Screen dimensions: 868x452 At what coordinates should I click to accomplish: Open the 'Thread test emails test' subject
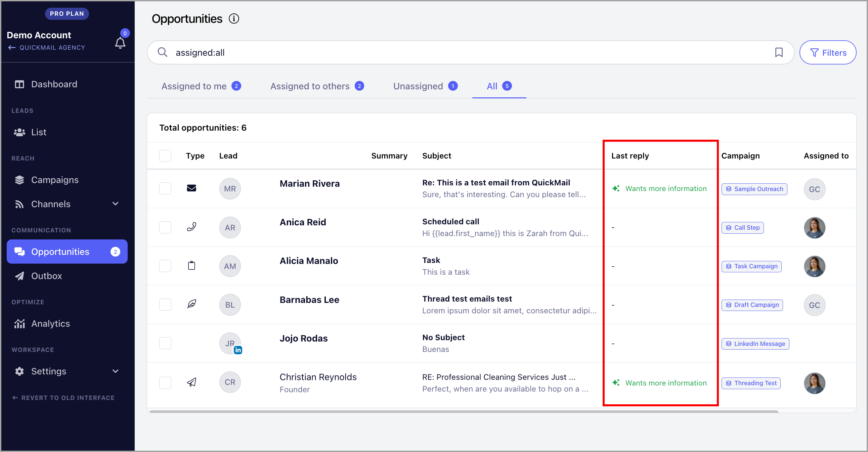pos(467,299)
